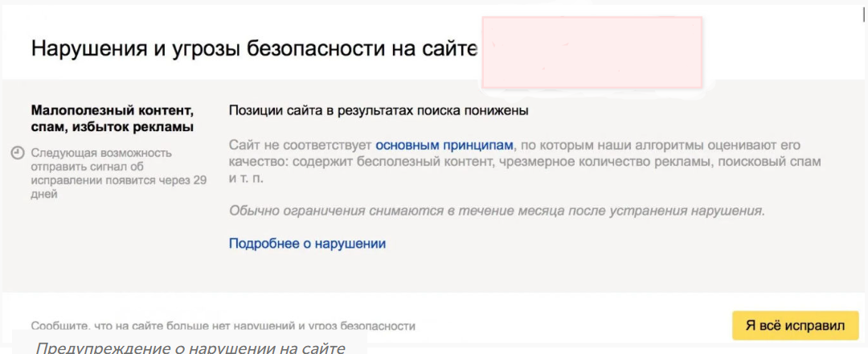The height and width of the screenshot is (354, 868).
Task: Click the title «Малополезный контент, спам, избыток рекламы»
Action: (113, 118)
